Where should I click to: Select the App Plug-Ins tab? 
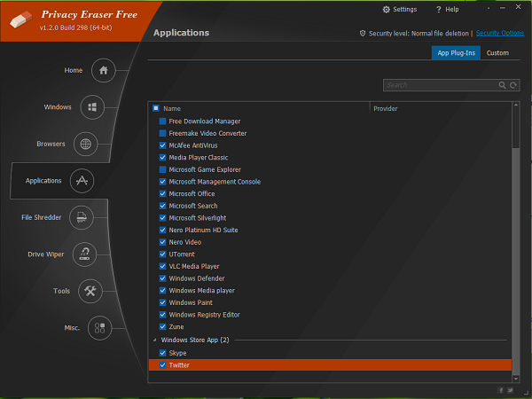pyautogui.click(x=456, y=53)
